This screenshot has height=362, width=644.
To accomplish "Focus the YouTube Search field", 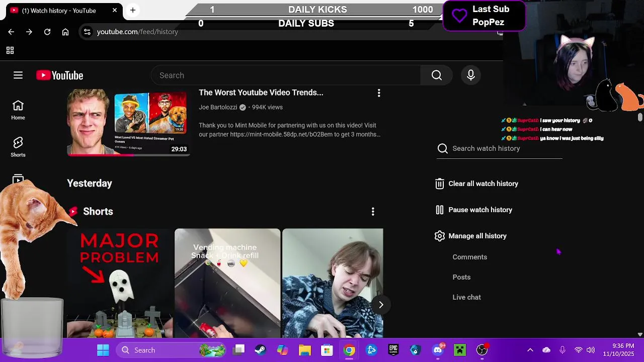I will (286, 75).
